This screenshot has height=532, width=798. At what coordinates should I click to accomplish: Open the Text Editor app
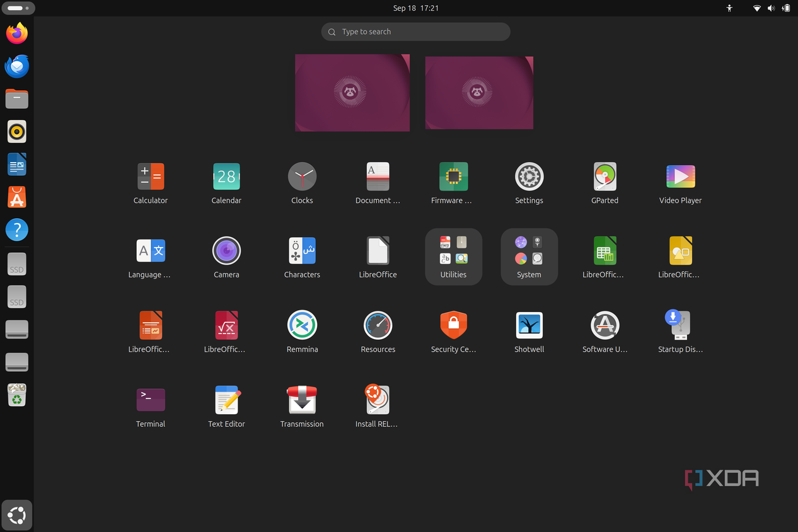coord(226,400)
